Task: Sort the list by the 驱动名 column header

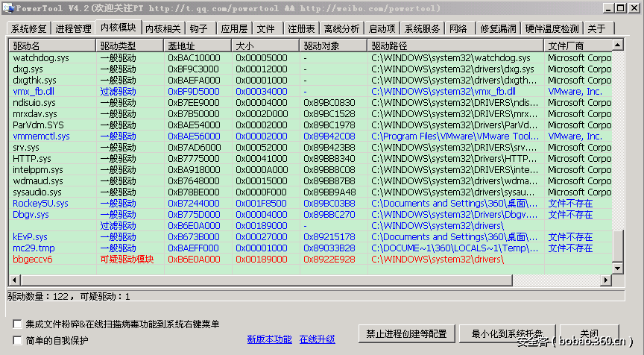Action: (x=52, y=45)
